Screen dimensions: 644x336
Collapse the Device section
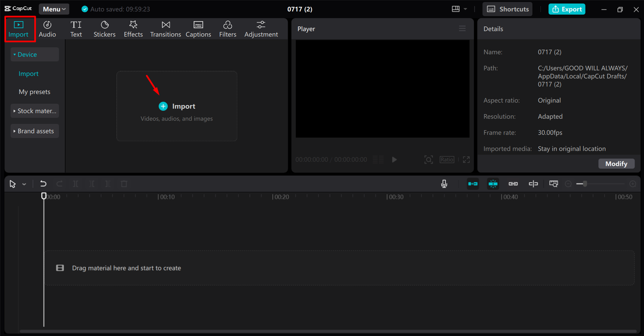click(35, 54)
